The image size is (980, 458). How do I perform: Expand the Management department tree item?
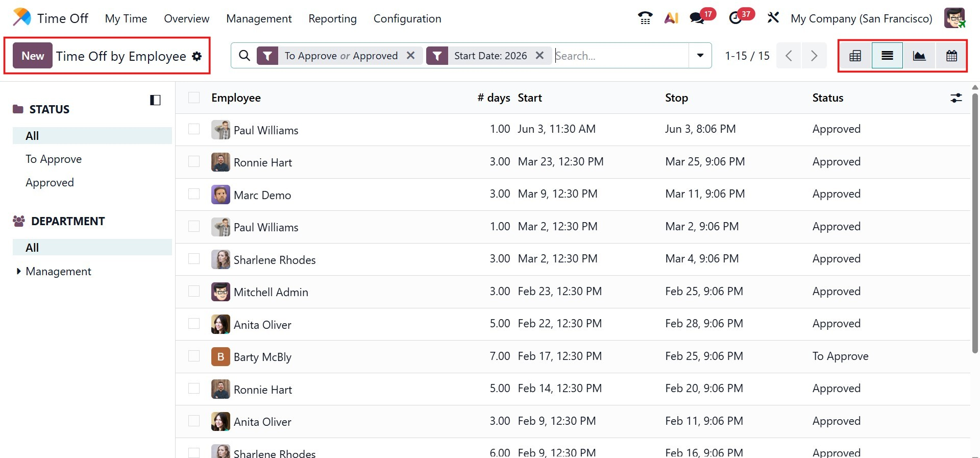coord(19,271)
